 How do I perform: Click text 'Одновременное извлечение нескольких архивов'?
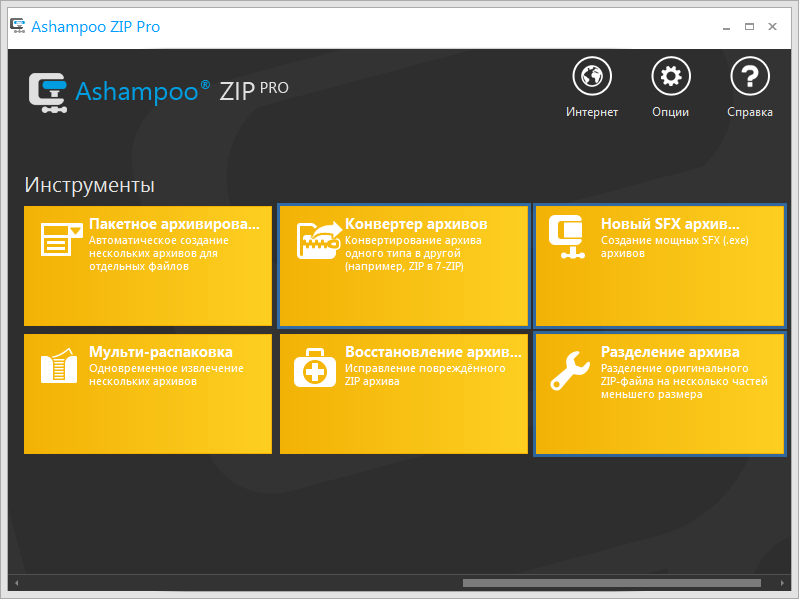pos(166,374)
